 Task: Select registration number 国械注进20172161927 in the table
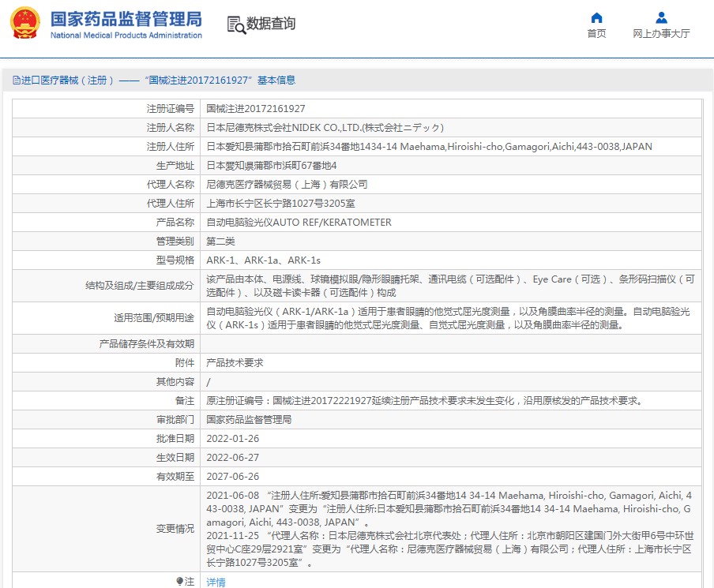255,109
